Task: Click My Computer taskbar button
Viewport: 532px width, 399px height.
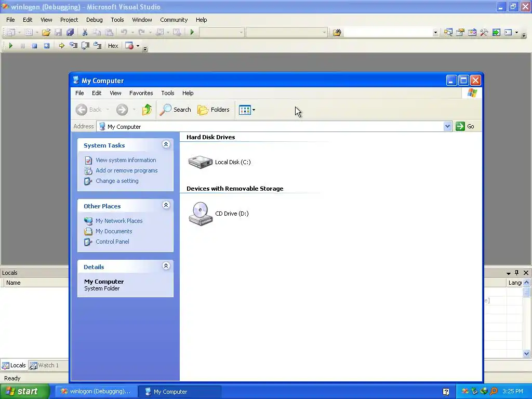Action: (180, 392)
